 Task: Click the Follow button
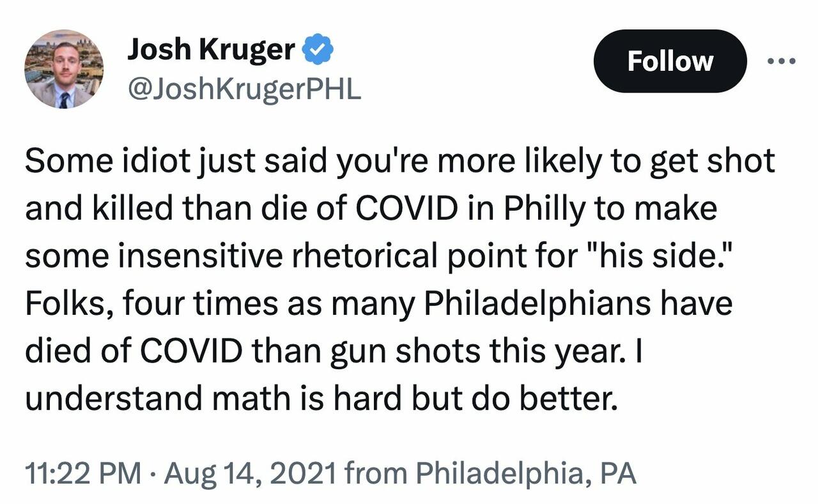point(670,61)
